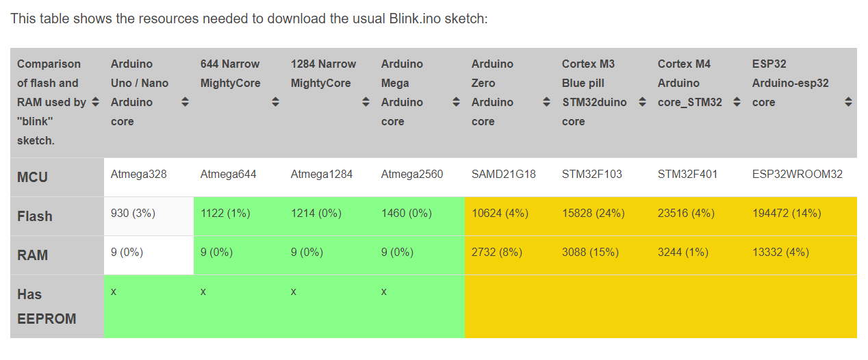Select the 2732 (8%) RAM cell
This screenshot has height=360, width=868.
[497, 252]
